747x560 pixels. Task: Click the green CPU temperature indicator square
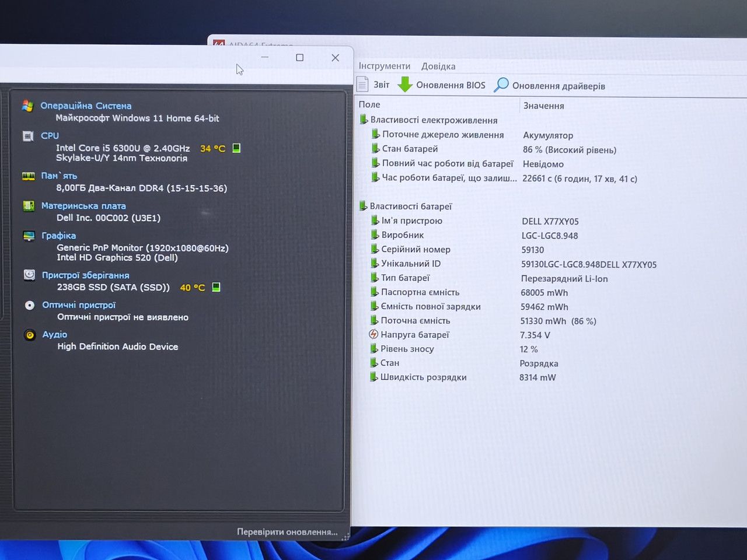(x=236, y=148)
